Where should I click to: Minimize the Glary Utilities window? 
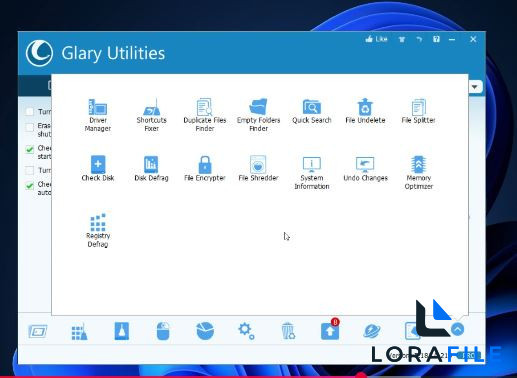click(x=452, y=39)
